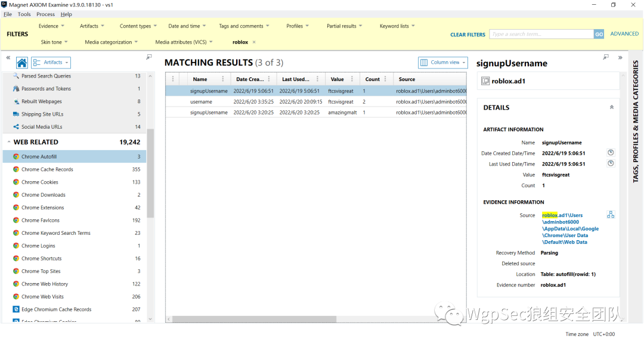Pin the details panel
The width and height of the screenshot is (644, 345).
click(605, 57)
